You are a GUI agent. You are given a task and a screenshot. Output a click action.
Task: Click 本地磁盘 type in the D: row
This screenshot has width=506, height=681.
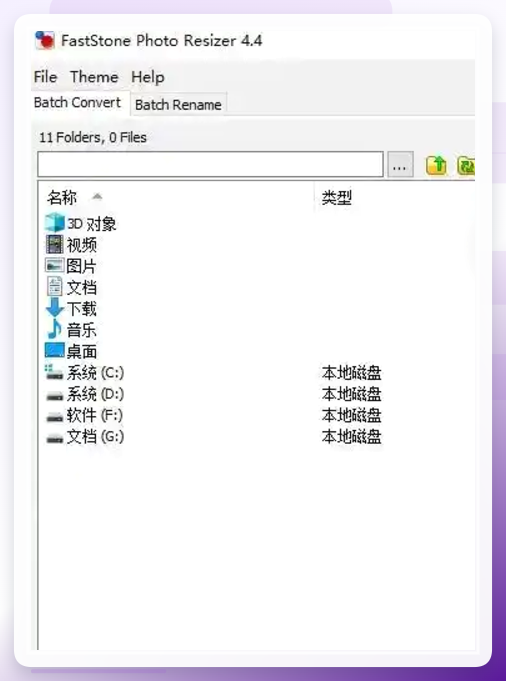[352, 394]
